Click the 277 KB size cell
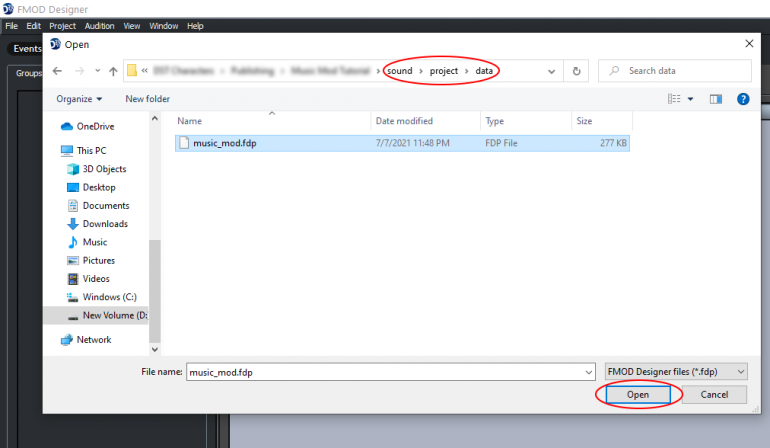The image size is (770, 448). (613, 143)
